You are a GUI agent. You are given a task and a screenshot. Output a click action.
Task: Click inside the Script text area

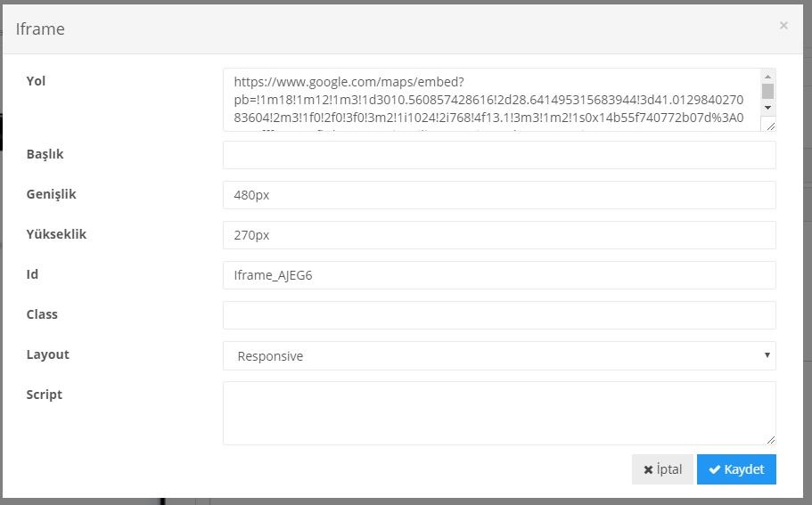(497, 412)
